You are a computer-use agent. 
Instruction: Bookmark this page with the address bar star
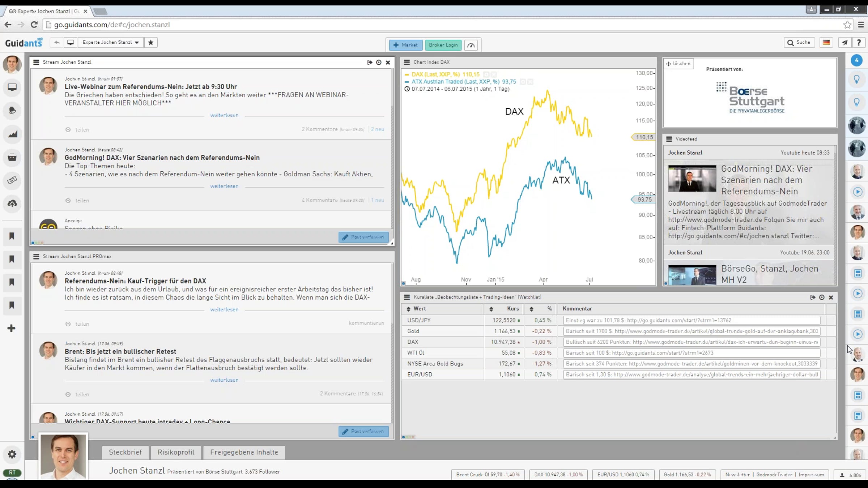coord(847,25)
